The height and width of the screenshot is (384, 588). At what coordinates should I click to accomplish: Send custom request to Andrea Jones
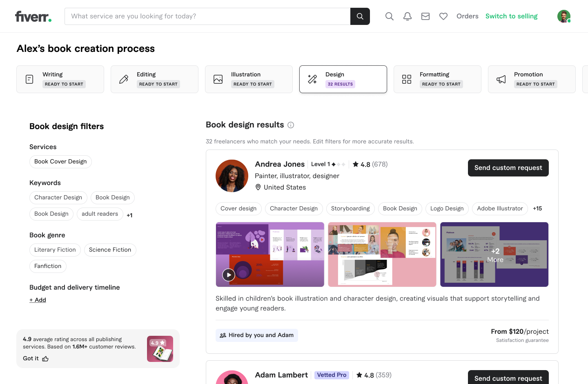508,168
